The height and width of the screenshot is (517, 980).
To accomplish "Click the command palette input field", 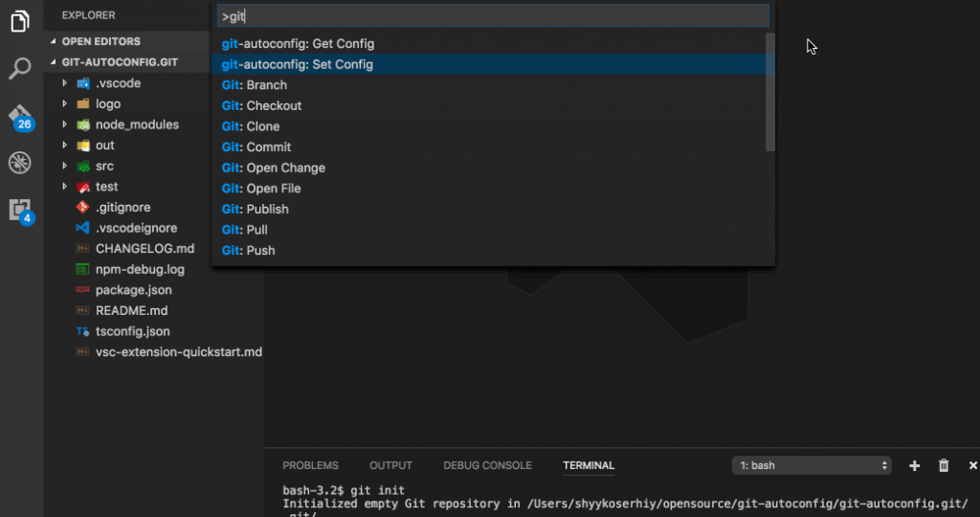I will click(493, 16).
